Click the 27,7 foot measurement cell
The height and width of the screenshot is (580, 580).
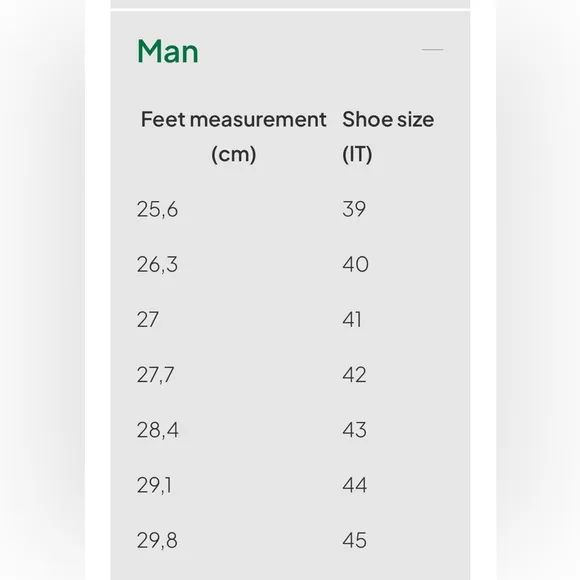coord(155,375)
